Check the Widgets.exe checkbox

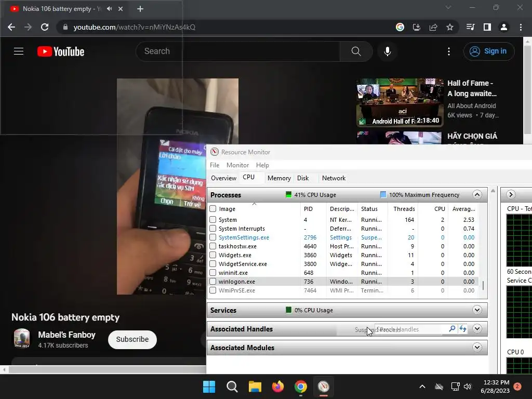212,255
